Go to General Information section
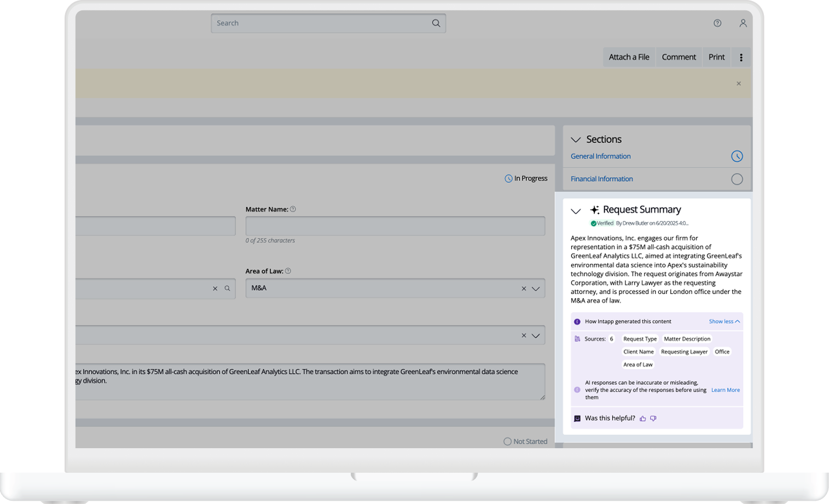829x504 pixels. (x=600, y=157)
